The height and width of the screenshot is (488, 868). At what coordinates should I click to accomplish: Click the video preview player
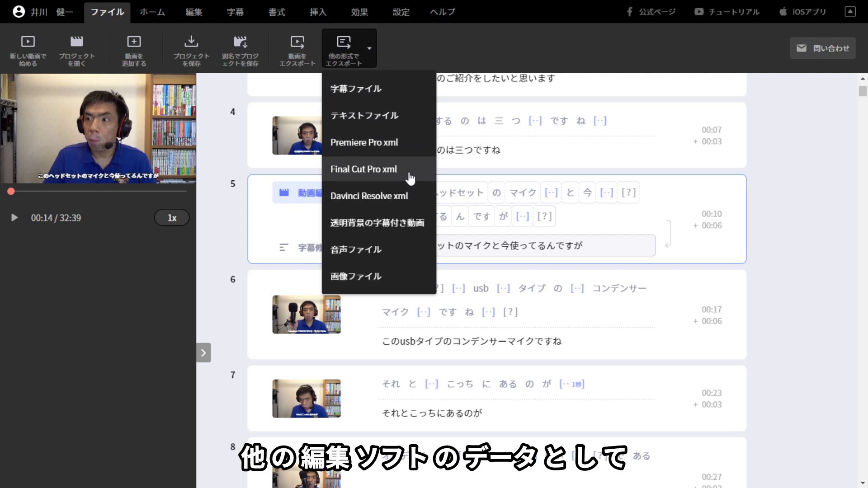[x=98, y=128]
